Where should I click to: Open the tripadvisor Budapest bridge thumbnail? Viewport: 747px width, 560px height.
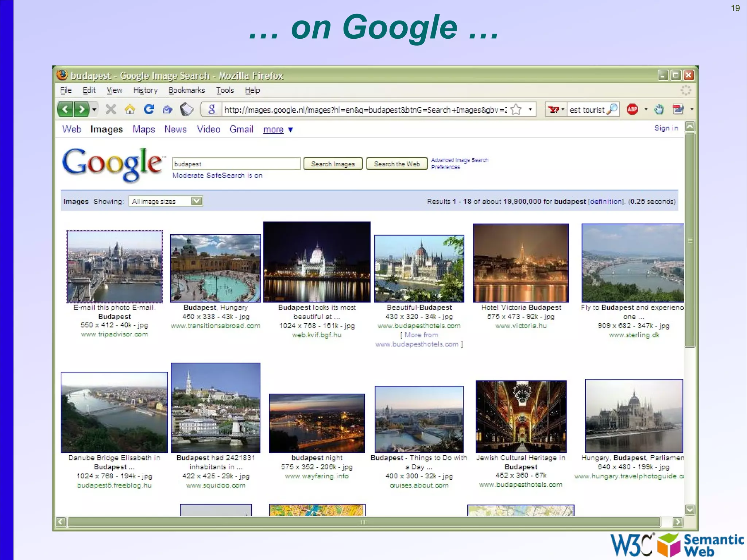point(115,266)
